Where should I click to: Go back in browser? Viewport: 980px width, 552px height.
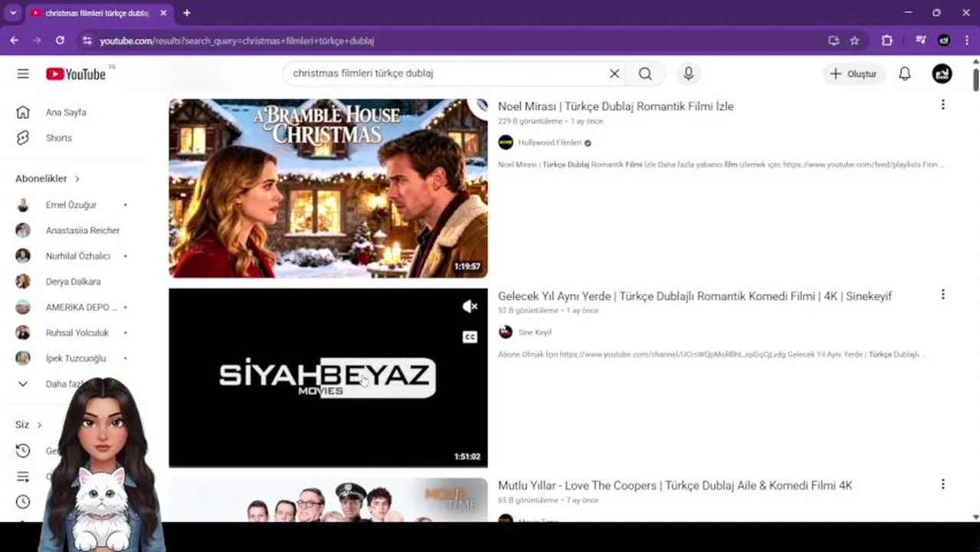pos(14,41)
